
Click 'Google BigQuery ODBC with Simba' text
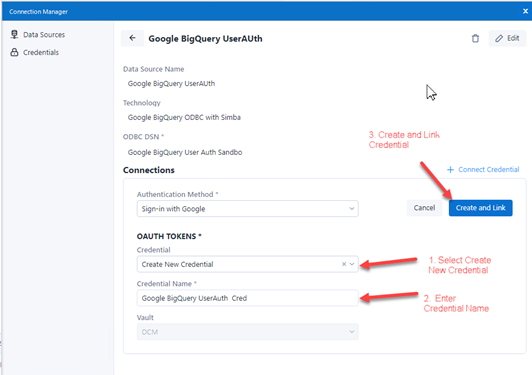(x=184, y=117)
